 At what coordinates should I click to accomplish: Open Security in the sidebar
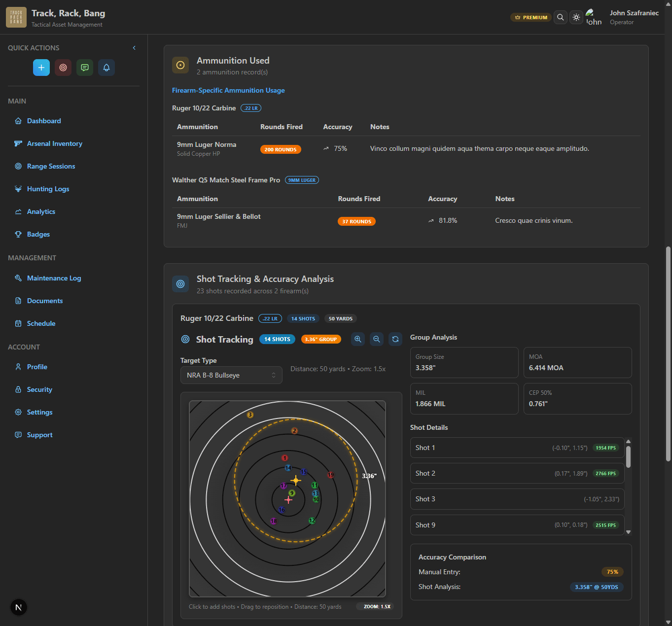[x=39, y=389]
